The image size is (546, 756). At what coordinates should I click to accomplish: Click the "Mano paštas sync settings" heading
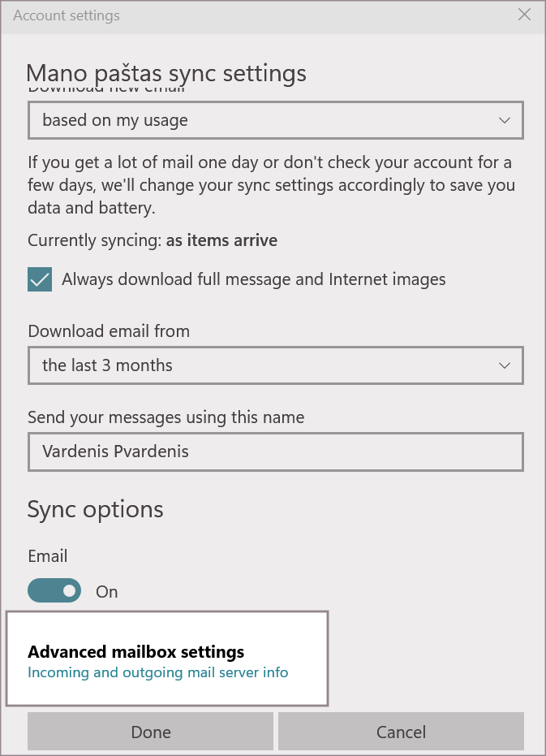click(x=166, y=73)
